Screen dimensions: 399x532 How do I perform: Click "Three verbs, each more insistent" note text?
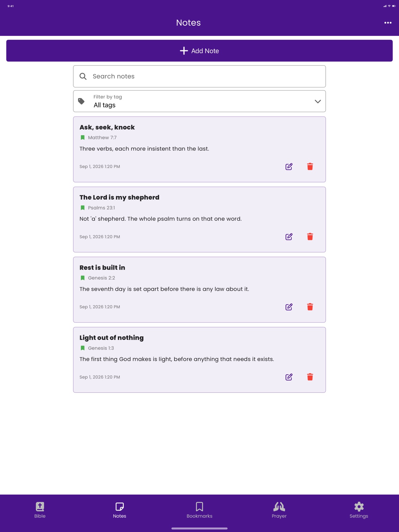144,149
